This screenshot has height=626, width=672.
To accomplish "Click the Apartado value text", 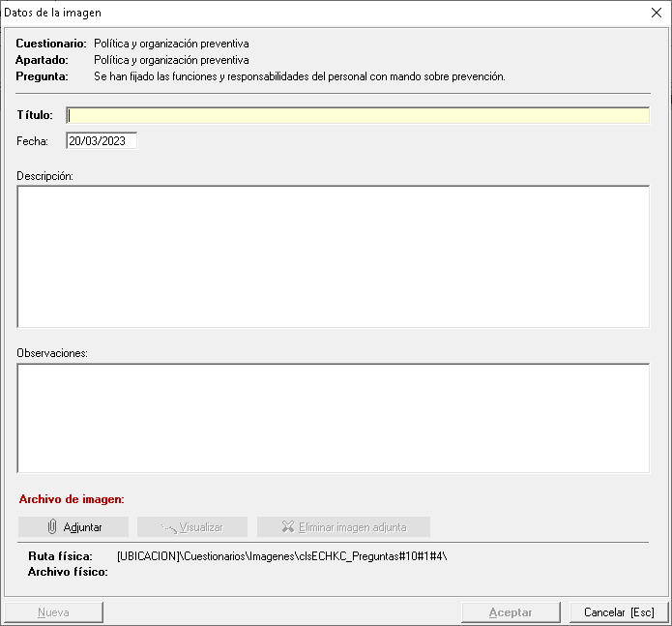I will point(171,60).
